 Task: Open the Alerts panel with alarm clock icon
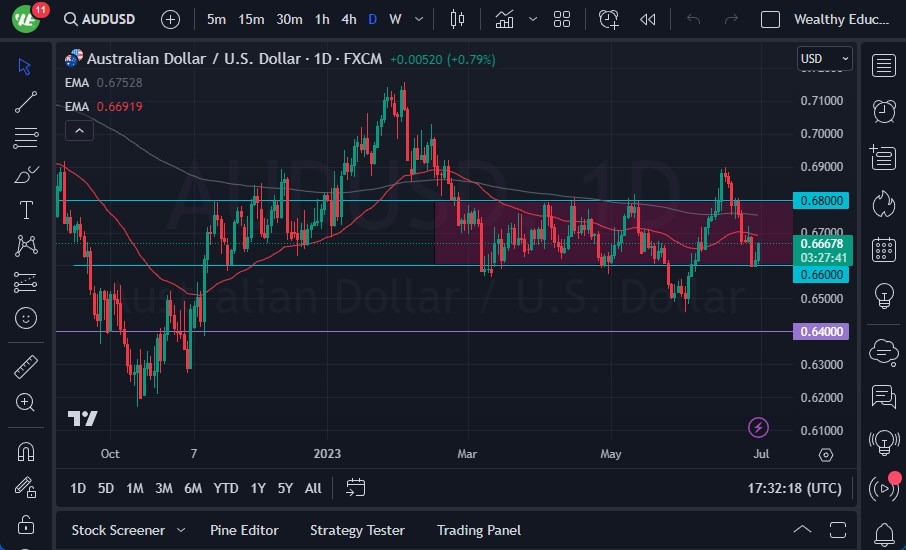tap(883, 111)
